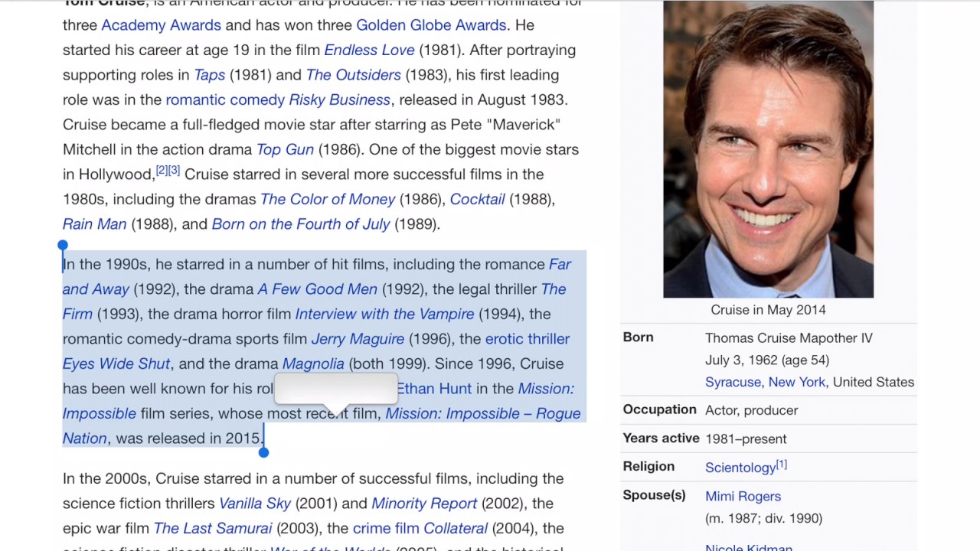Open the Endless Love film link
The height and width of the screenshot is (551, 980).
tap(369, 51)
